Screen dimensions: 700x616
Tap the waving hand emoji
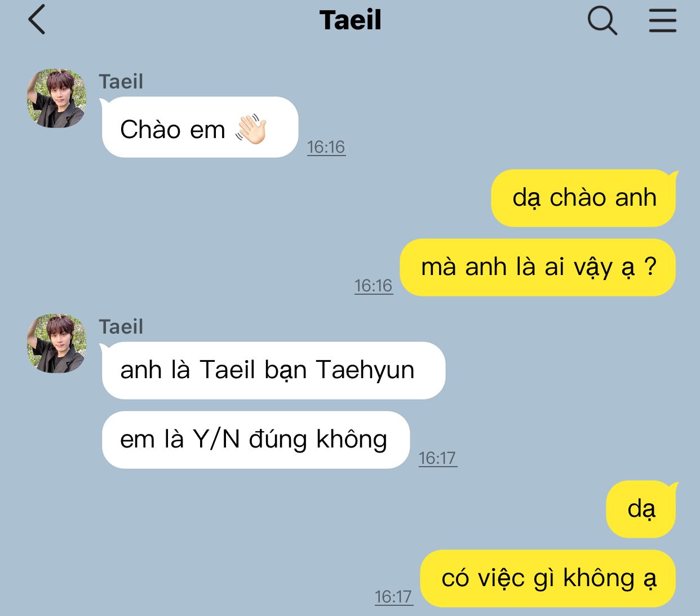click(x=251, y=129)
